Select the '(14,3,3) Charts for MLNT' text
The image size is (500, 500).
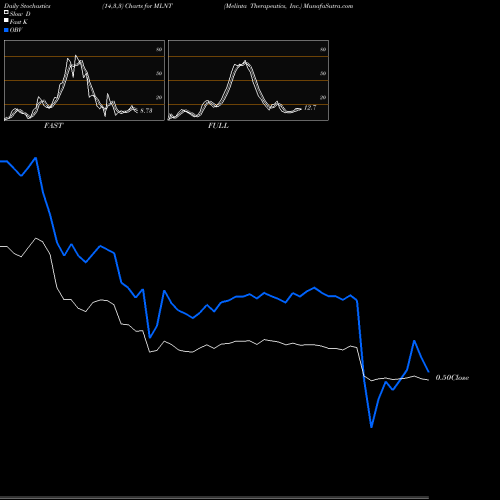click(137, 6)
